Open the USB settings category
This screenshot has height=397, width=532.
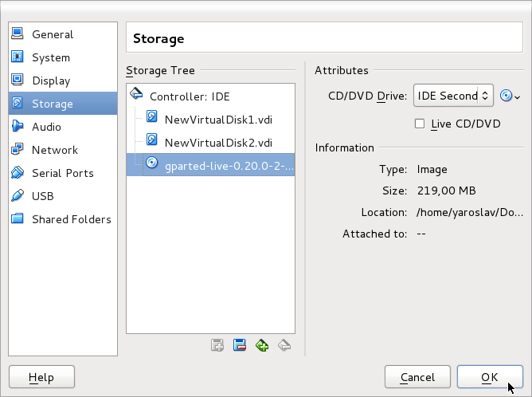[x=43, y=196]
